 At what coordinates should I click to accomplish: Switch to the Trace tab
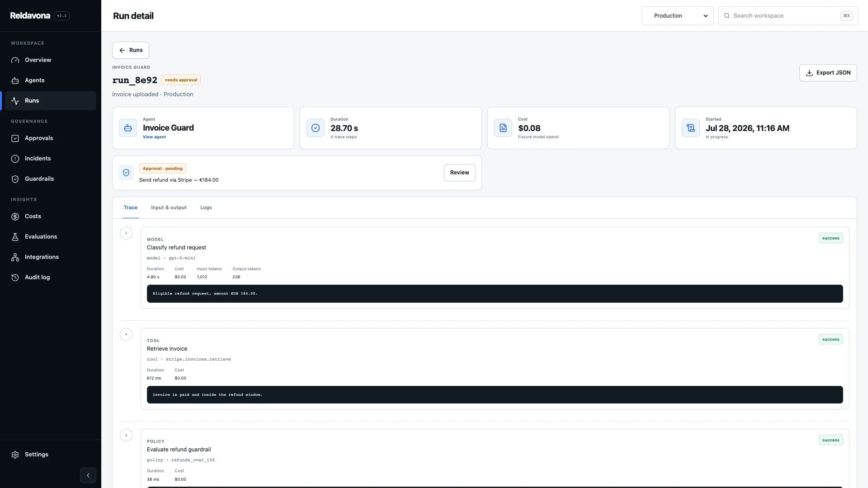point(131,207)
